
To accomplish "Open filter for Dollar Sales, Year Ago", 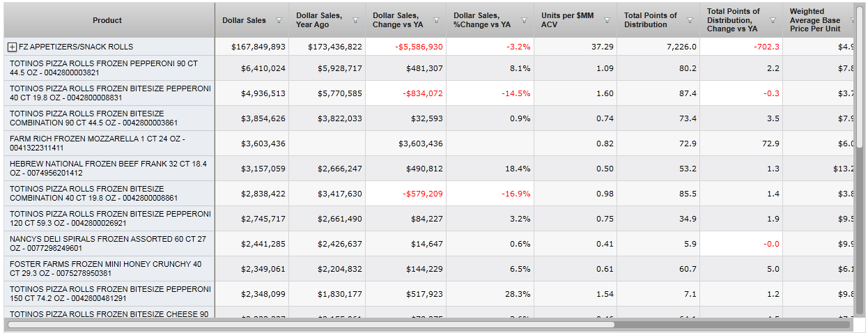I will tap(355, 21).
